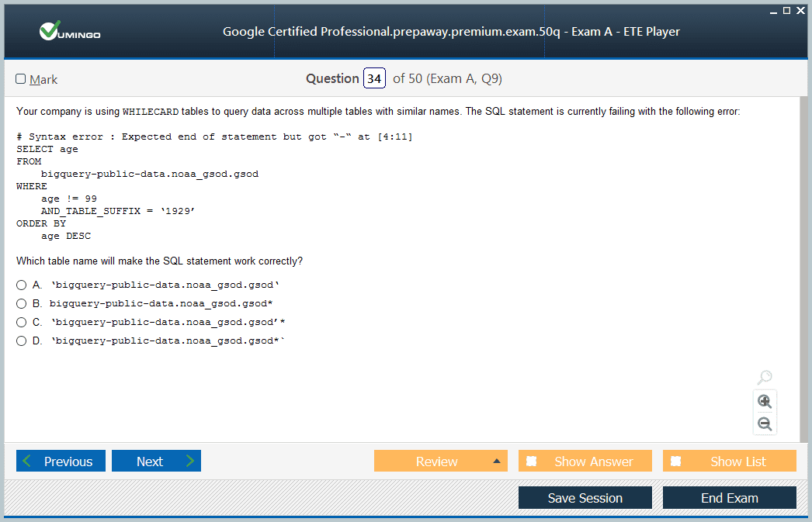Minimize the ETE Player window
The width and height of the screenshot is (812, 522).
773,12
